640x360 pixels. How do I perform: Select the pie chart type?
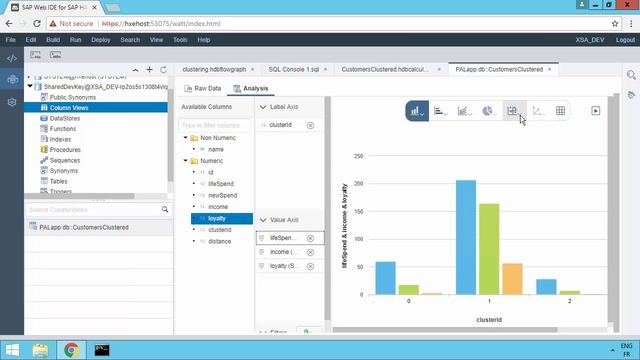point(488,111)
